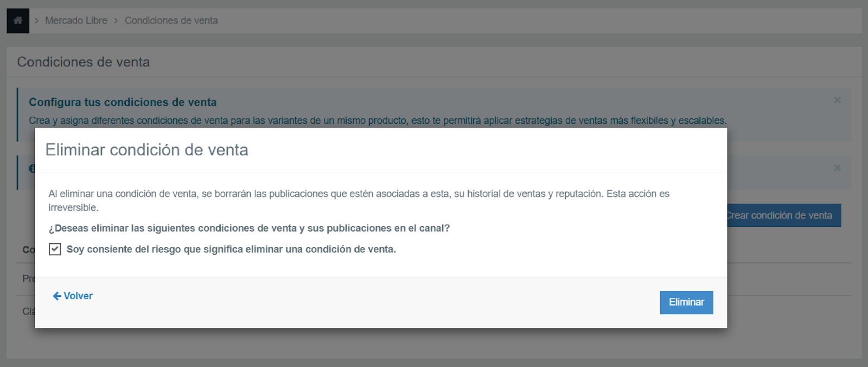Click the 'Soy consiente del riesgo' label
The height and width of the screenshot is (367, 868).
[x=231, y=249]
